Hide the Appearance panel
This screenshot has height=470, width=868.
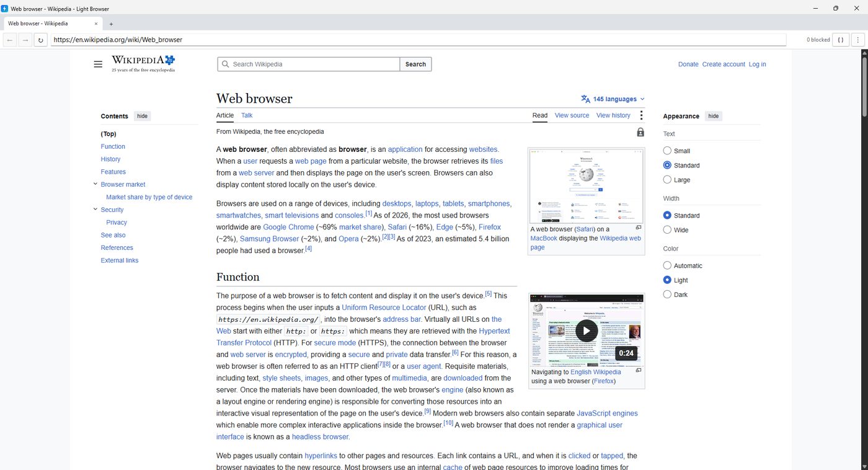point(714,116)
